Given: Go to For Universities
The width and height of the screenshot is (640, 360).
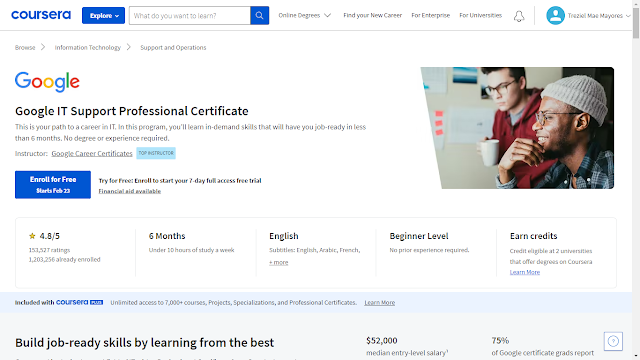Looking at the screenshot, I should click(480, 16).
